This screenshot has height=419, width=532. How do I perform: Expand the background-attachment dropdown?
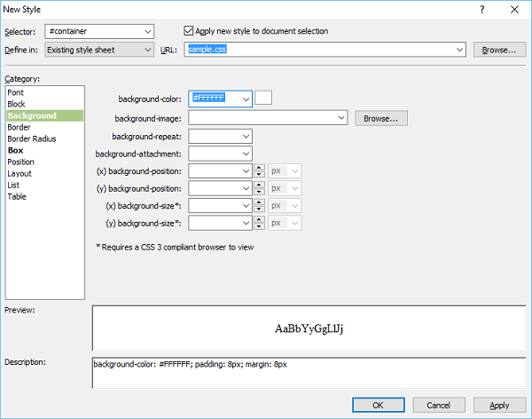246,154
